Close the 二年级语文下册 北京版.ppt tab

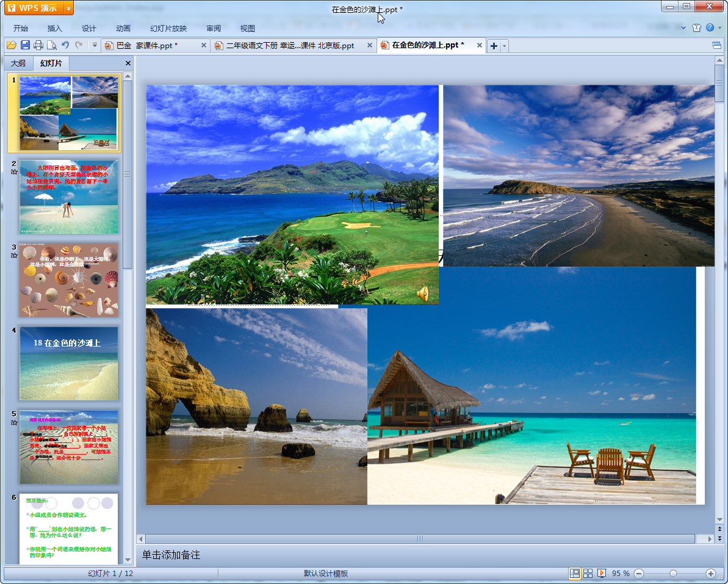pos(370,46)
